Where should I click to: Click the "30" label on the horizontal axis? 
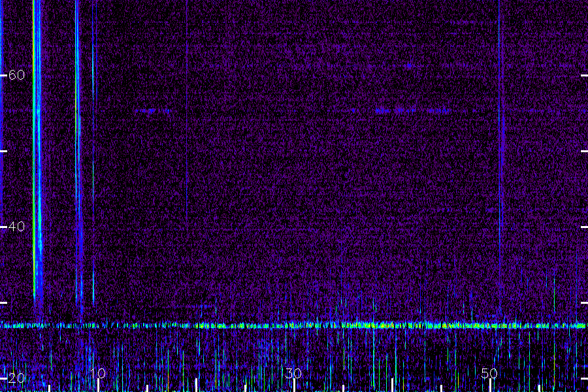click(293, 373)
